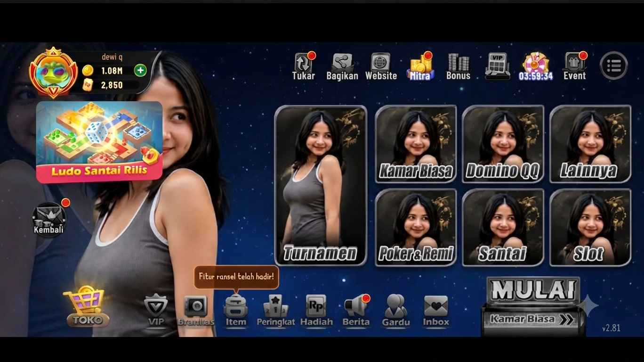Open the Berita megaphone news icon
The height and width of the screenshot is (362, 644).
[356, 311]
